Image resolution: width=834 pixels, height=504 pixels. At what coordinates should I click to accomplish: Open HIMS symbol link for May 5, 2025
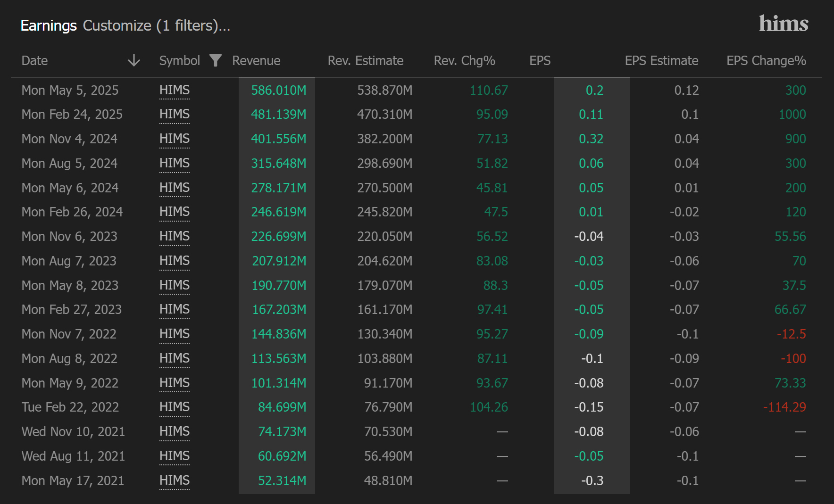pos(175,90)
